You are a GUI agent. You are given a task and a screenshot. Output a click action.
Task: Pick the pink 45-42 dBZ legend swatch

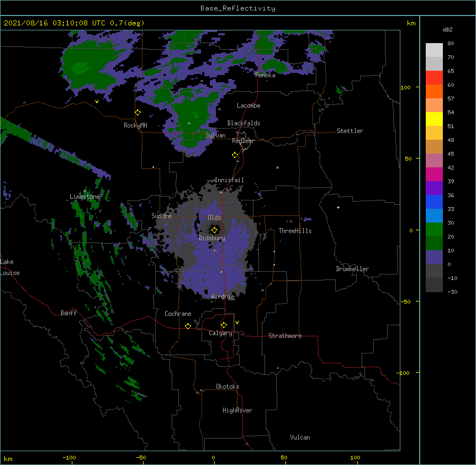[434, 160]
